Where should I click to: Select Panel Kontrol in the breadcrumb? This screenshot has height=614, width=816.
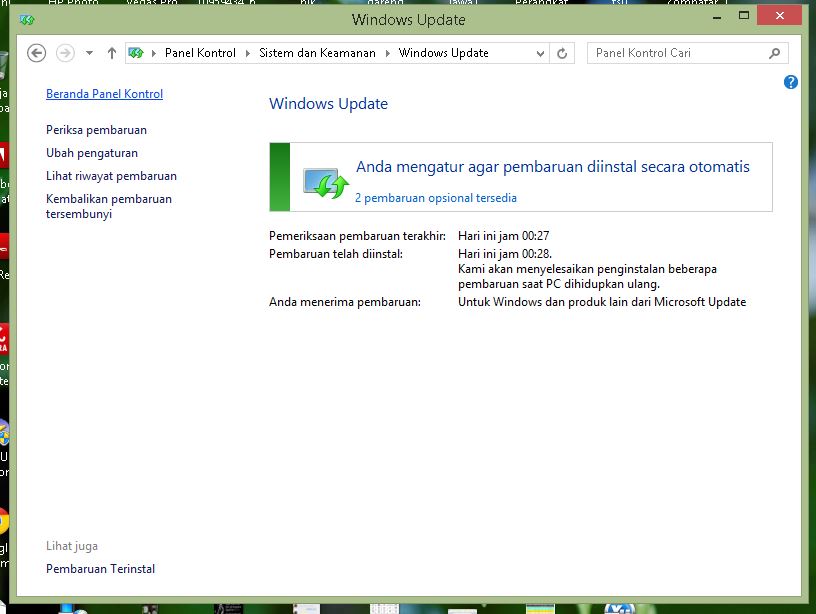tap(200, 53)
